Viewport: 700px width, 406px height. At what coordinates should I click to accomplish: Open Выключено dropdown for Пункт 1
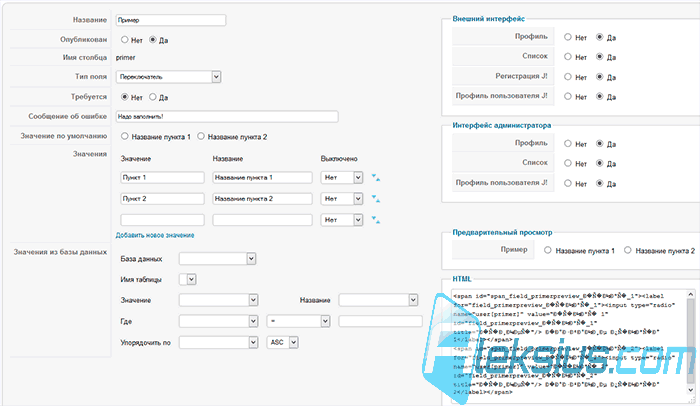coord(342,177)
